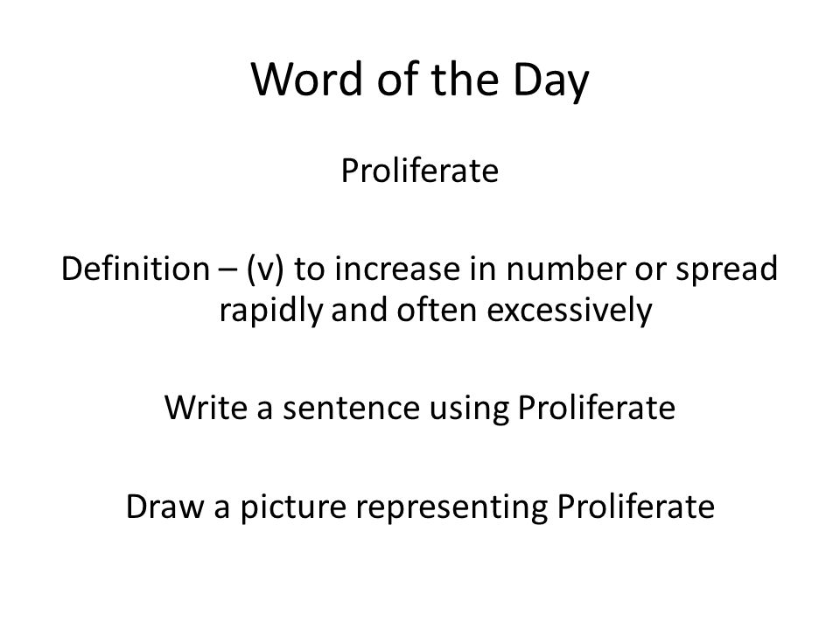840x630 pixels.
Task: Click the "(v)" part-of-speech marker
Action: click(x=264, y=269)
